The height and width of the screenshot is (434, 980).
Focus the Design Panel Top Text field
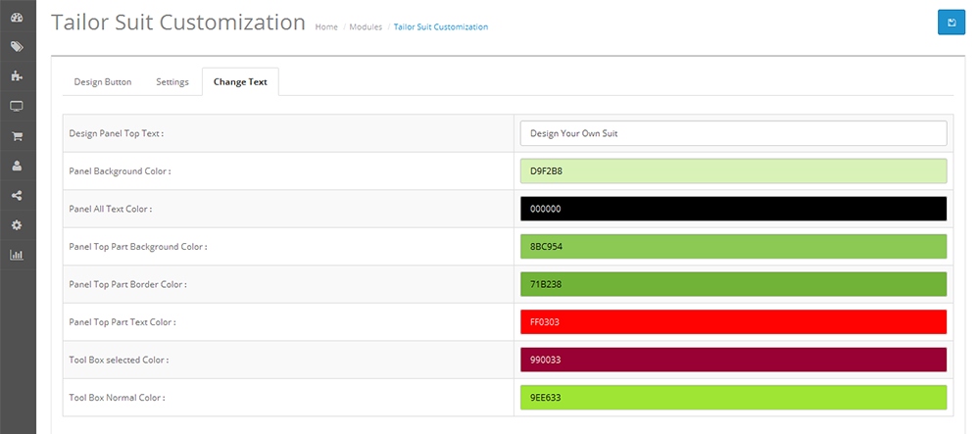tap(733, 133)
